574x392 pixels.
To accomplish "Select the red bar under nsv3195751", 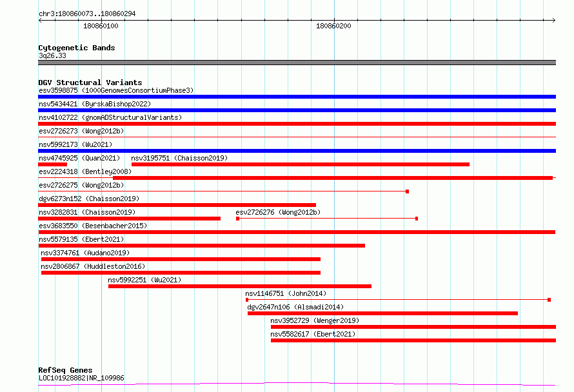I will tap(301, 164).
